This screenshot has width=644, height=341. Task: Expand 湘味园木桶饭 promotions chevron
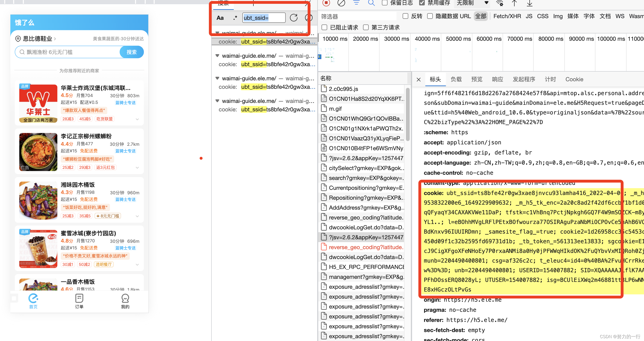[x=137, y=216]
